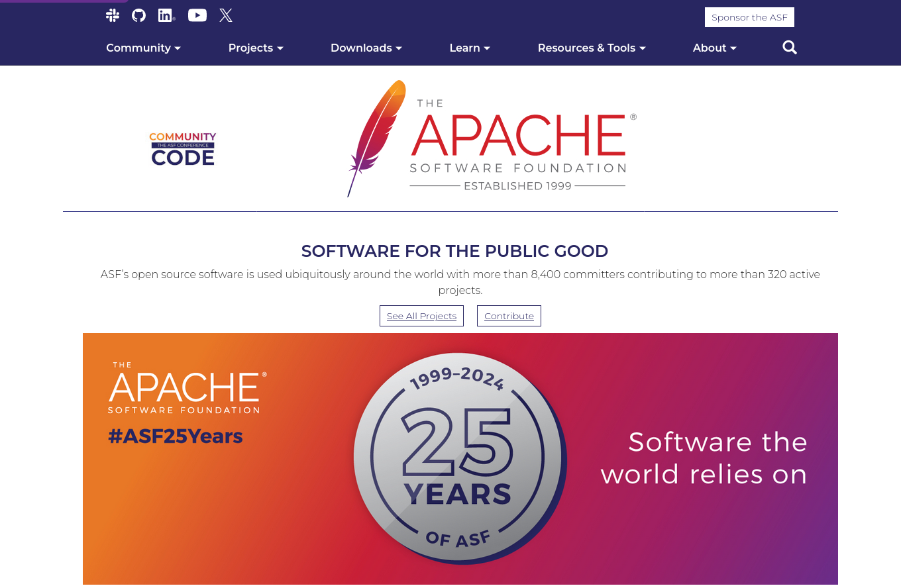
Task: Click the 25 Years of ASF banner
Action: coord(460,459)
